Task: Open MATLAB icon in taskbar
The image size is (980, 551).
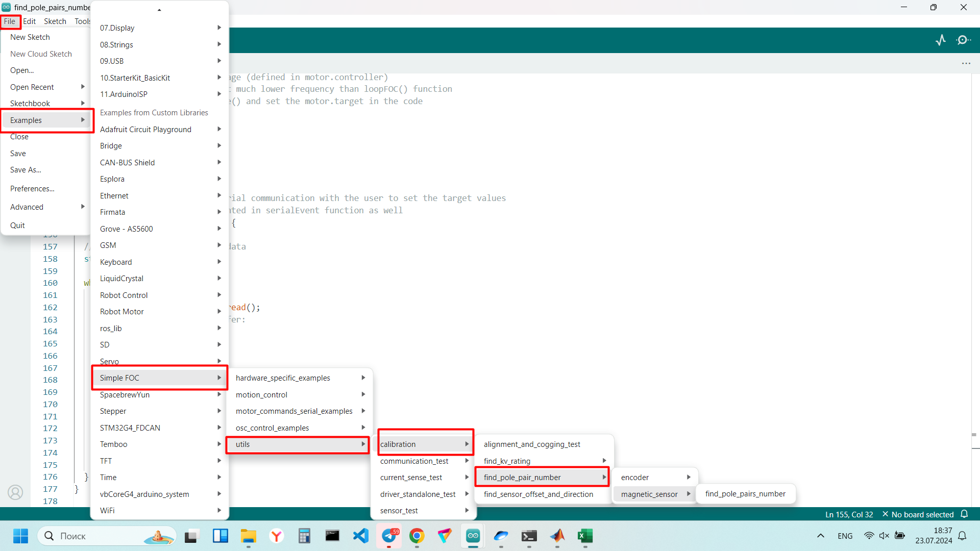Action: pyautogui.click(x=557, y=536)
